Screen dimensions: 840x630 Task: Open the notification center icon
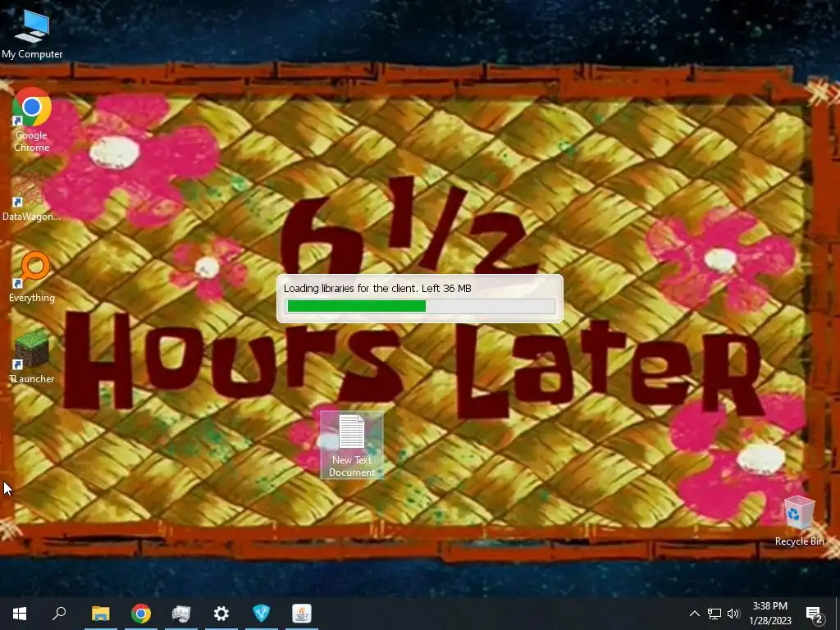[x=814, y=614]
